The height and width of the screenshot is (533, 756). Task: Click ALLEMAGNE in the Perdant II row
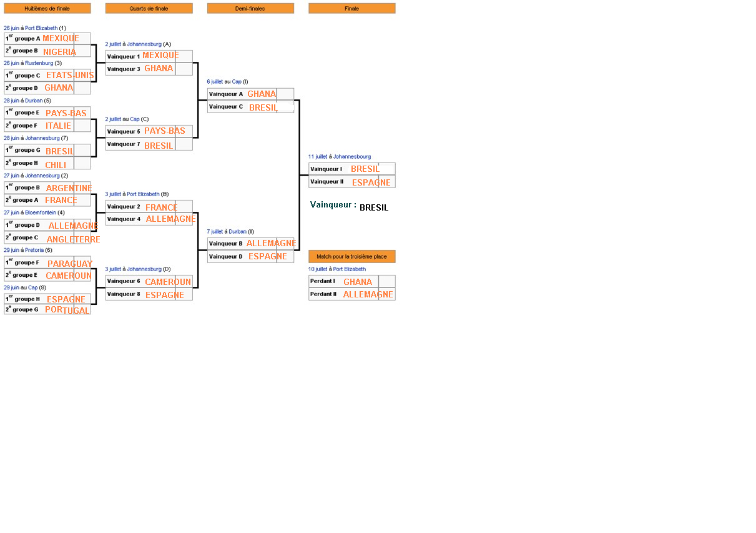point(368,294)
